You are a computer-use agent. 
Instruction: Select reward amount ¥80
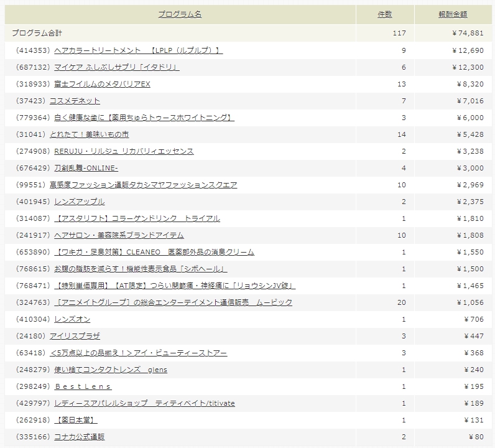[476, 437]
